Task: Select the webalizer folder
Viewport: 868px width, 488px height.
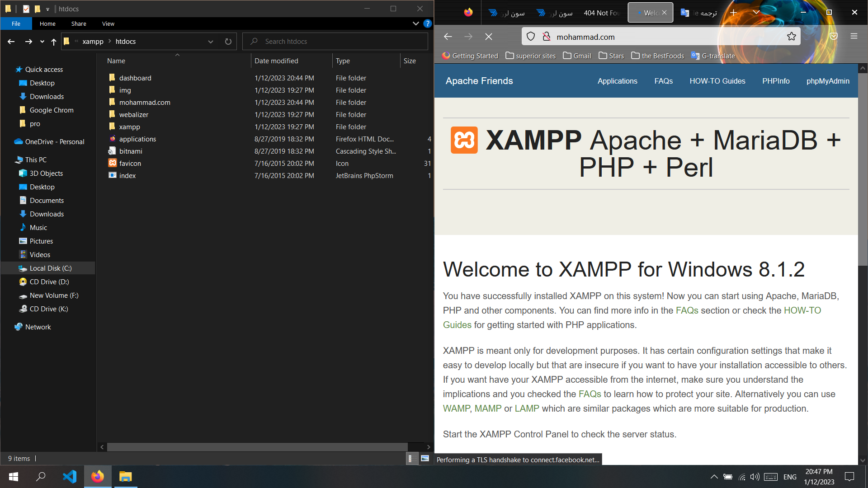Action: tap(134, 115)
